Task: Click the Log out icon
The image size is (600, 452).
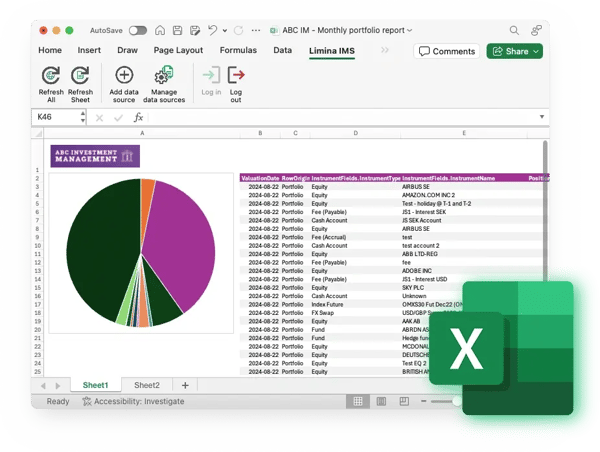Action: point(236,75)
